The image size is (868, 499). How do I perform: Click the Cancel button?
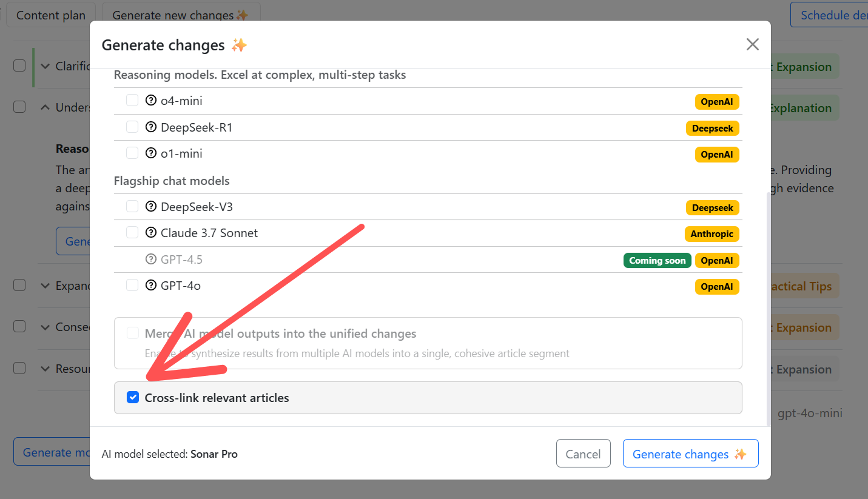click(x=583, y=454)
